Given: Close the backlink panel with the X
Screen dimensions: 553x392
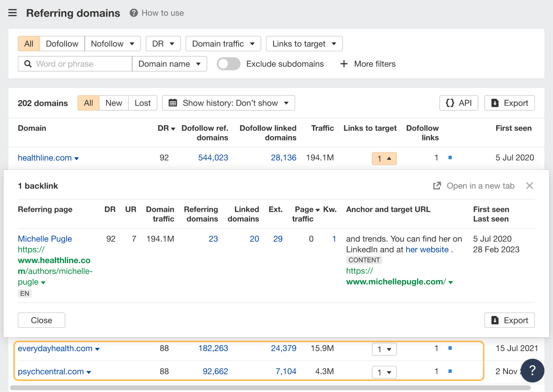Looking at the screenshot, I should (x=529, y=185).
